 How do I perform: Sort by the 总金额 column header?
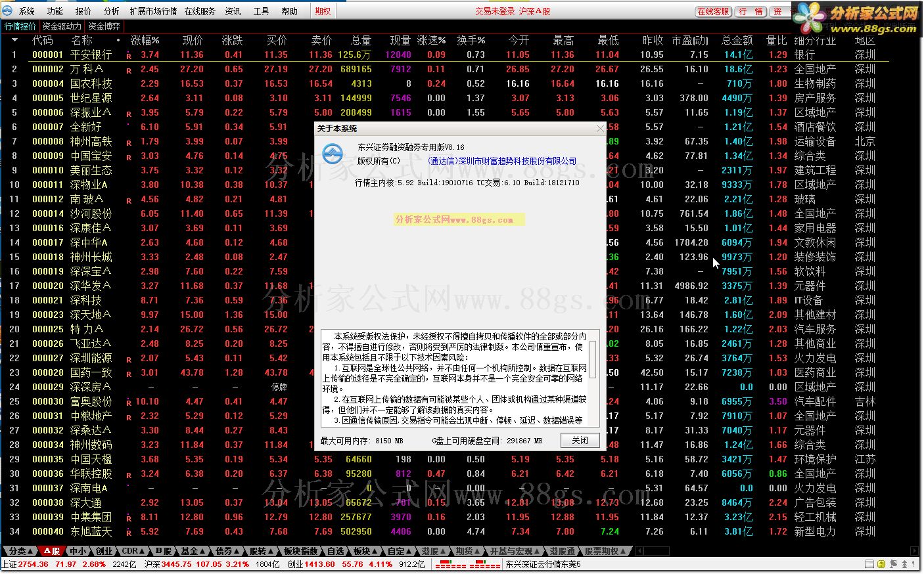tap(737, 40)
